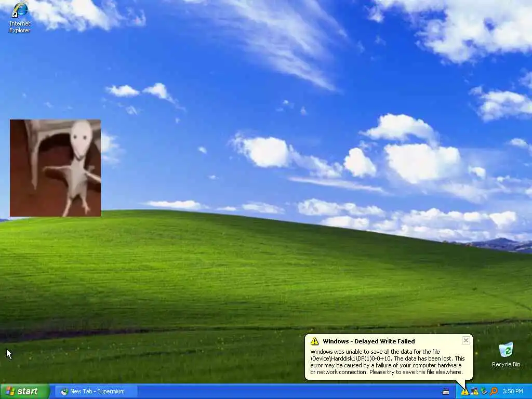Image resolution: width=532 pixels, height=399 pixels.
Task: Open the Internet Explorer desktop shortcut
Action: coord(20,18)
